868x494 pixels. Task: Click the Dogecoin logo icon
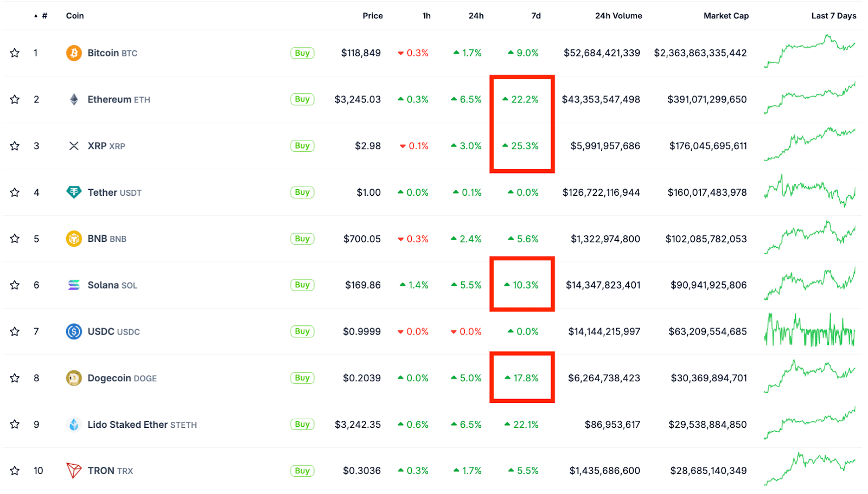pyautogui.click(x=74, y=378)
